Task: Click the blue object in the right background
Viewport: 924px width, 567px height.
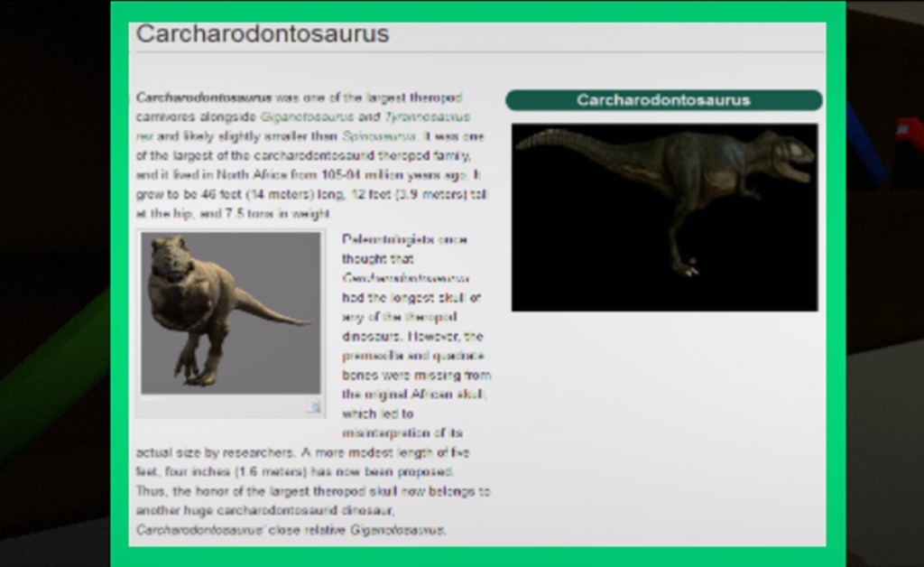Action: 864,144
